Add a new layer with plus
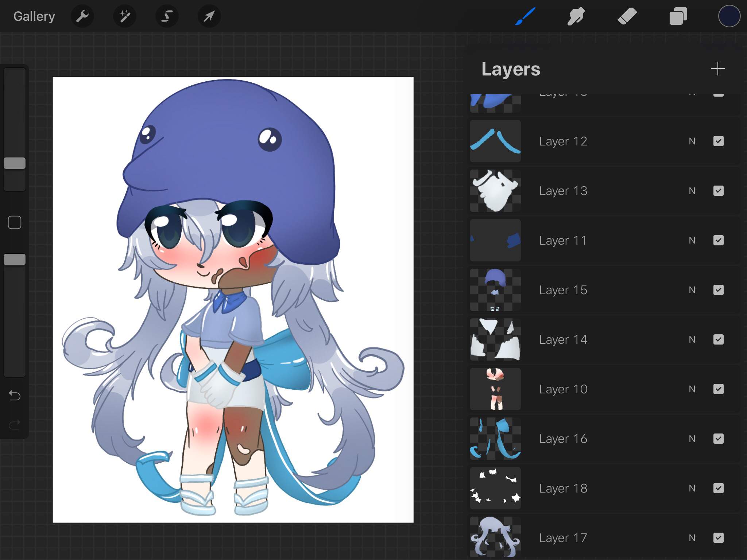Viewport: 747px width, 560px height. click(x=717, y=69)
